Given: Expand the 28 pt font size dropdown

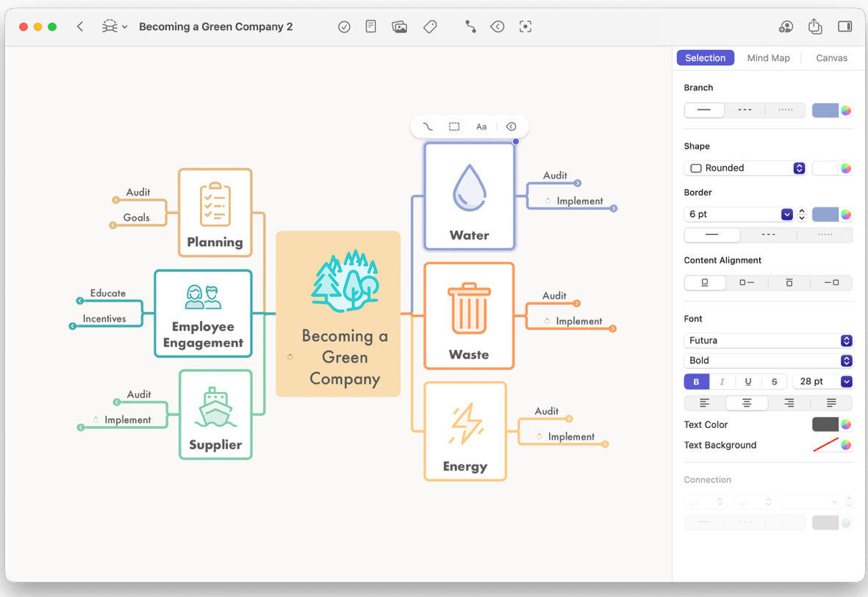Looking at the screenshot, I should click(846, 382).
